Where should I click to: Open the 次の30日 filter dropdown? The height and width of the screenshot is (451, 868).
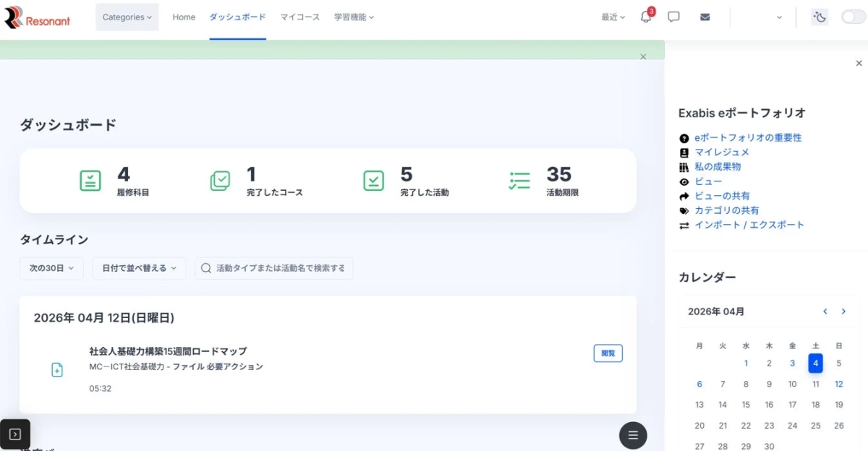pyautogui.click(x=51, y=267)
